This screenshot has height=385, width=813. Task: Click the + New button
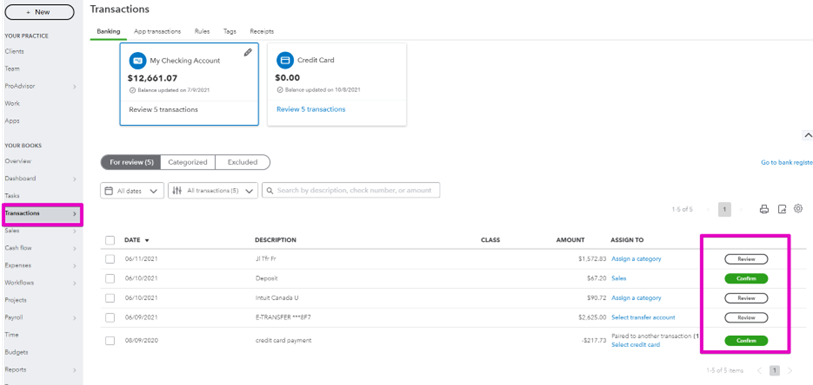[x=39, y=12]
